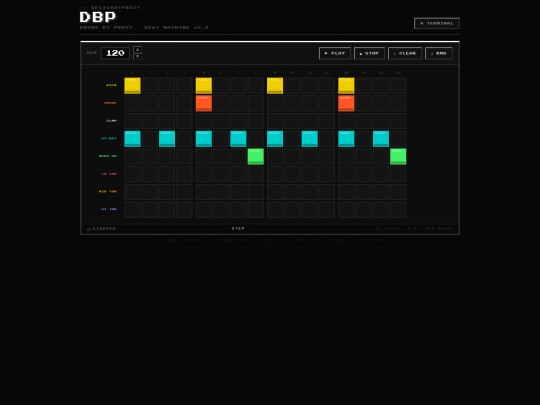Enable the Hi Tom pad on step 11

click(x=310, y=209)
